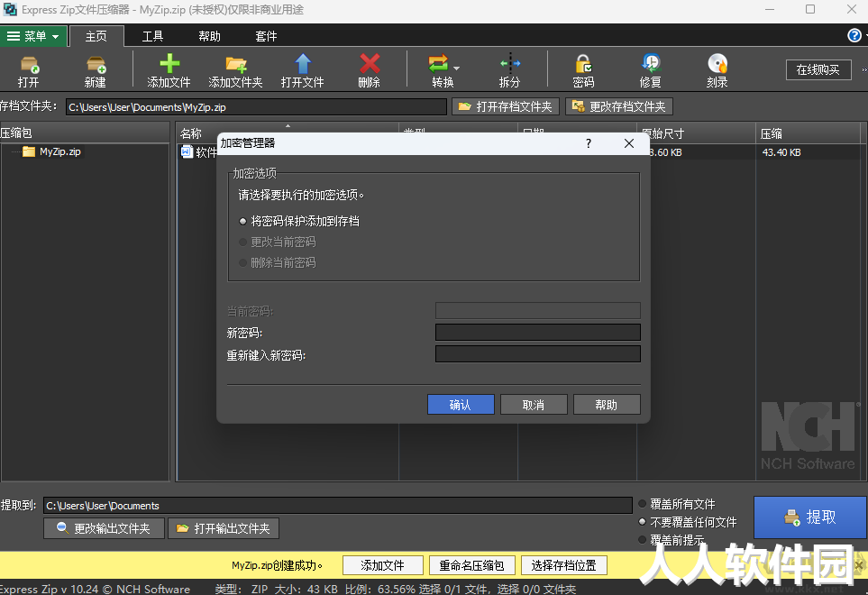Open the 菜单 dropdown menu

pos(33,37)
